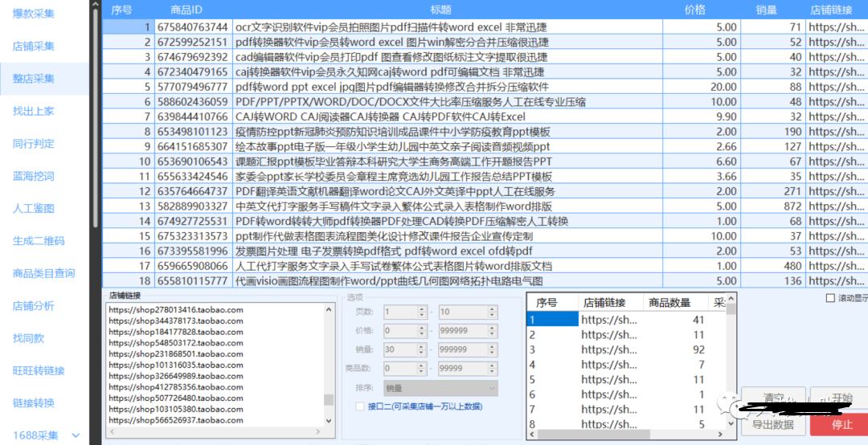This screenshot has width=868, height=445.
Task: Click the shop link list vertical scrollbar thumb
Action: click(x=329, y=400)
